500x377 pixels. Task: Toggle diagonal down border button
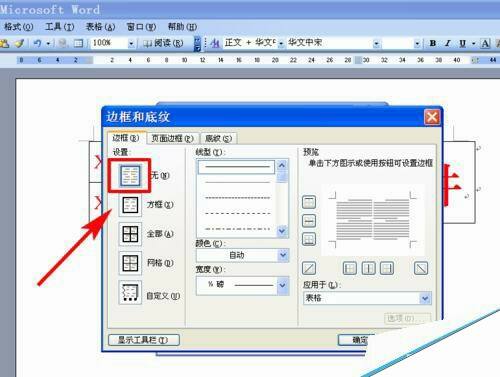coord(421,268)
